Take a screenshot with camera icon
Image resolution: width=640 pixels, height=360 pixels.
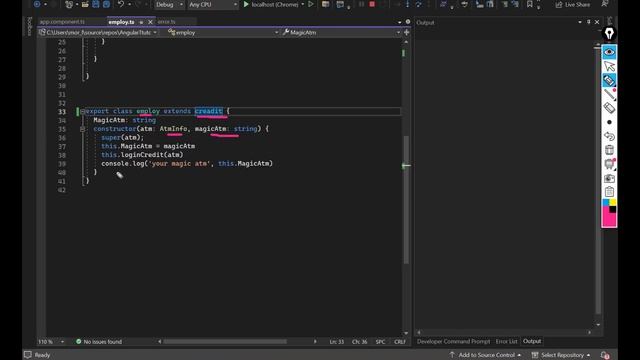(609, 178)
